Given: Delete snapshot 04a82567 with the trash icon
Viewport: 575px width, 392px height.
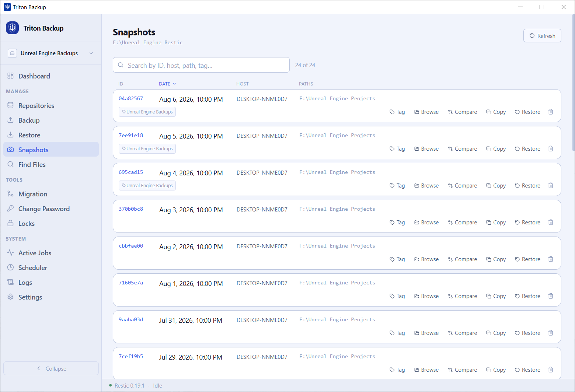Looking at the screenshot, I should [x=551, y=112].
